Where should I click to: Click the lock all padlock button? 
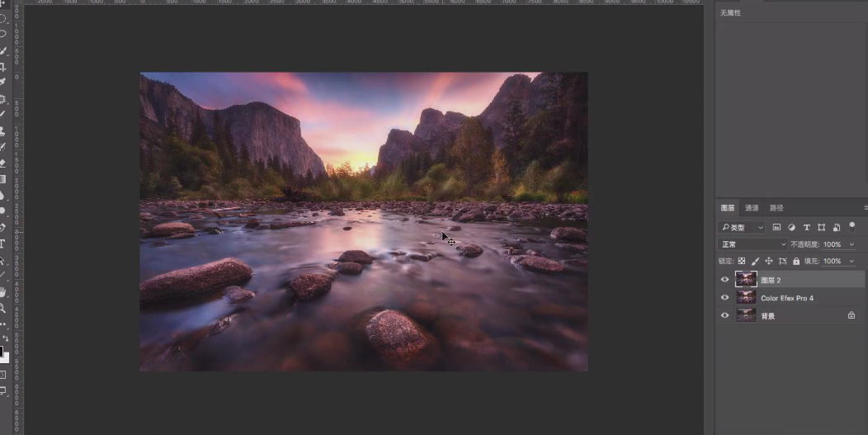point(795,261)
